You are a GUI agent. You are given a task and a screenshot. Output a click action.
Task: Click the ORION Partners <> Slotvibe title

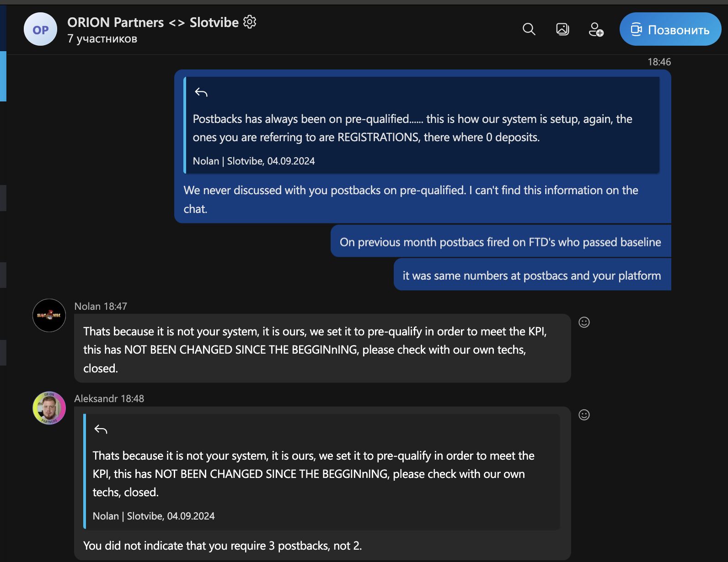153,22
